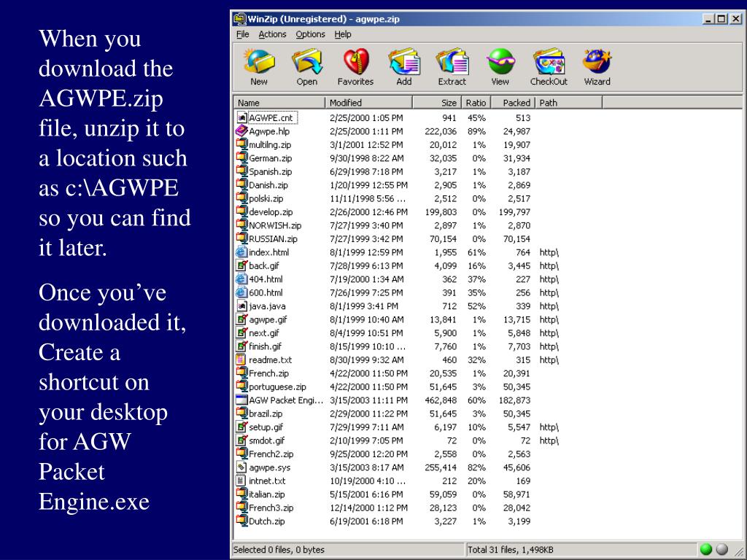This screenshot has height=560, width=747.
Task: Select the Agwpe.hlp help file icon
Action: (241, 131)
